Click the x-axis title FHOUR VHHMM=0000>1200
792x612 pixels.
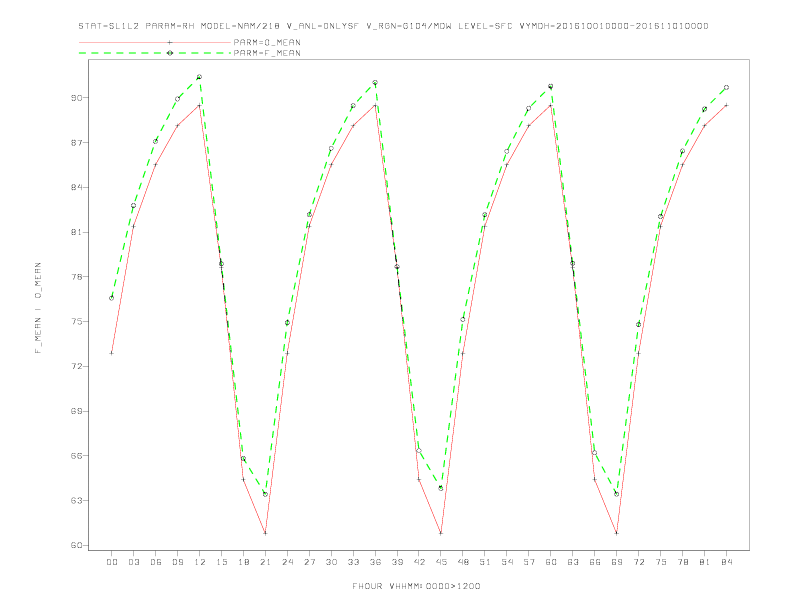click(416, 586)
